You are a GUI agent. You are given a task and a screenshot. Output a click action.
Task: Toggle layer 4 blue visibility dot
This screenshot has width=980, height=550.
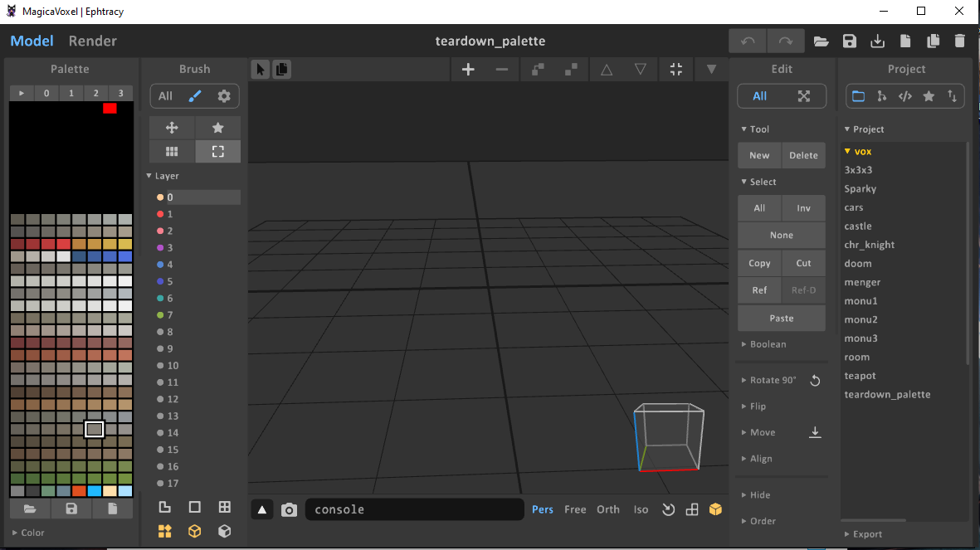[x=160, y=265]
